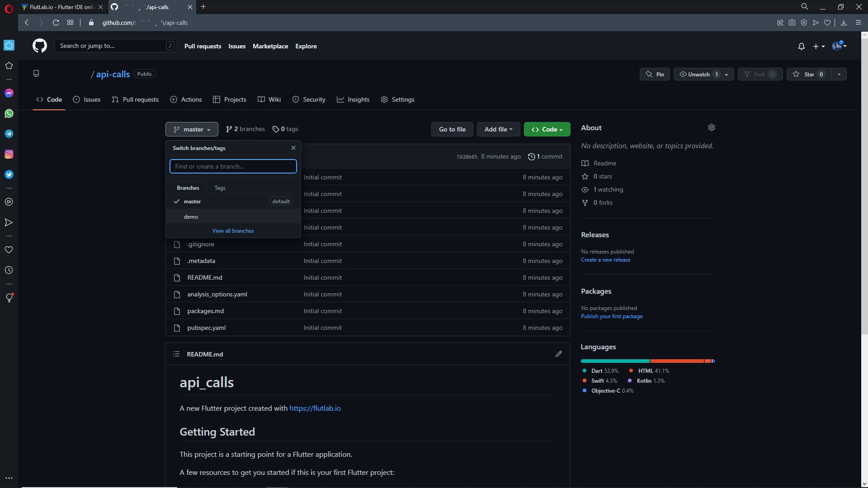868x488 pixels.
Task: Open search tabs magnifier icon
Action: tap(805, 7)
